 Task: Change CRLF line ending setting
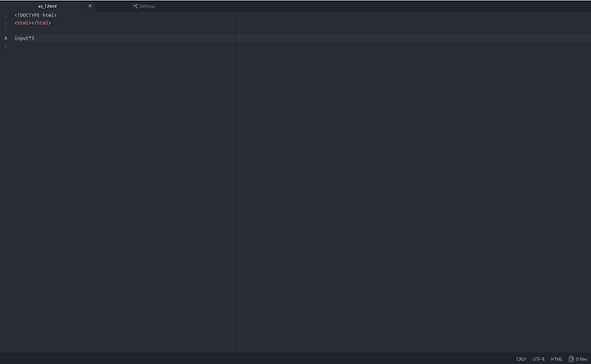pos(521,359)
